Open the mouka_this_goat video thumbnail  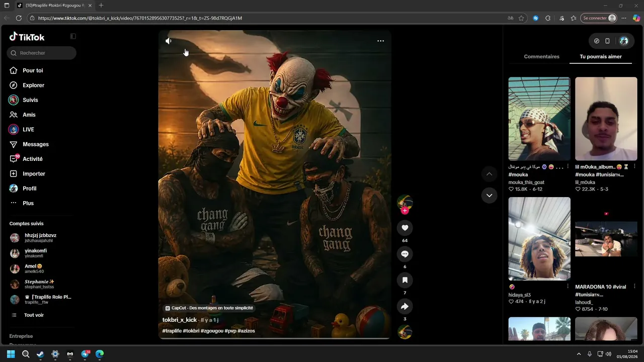click(x=539, y=119)
